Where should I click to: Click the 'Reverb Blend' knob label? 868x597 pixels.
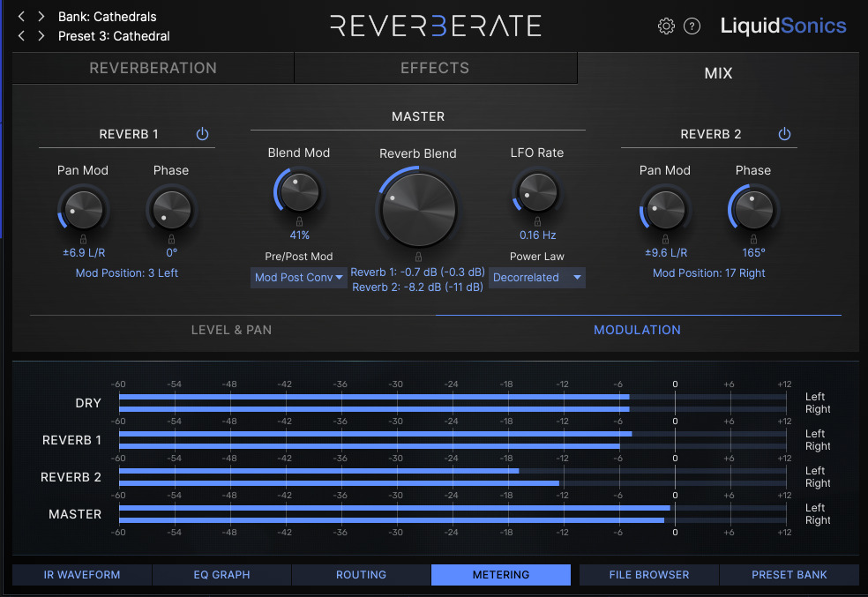418,153
